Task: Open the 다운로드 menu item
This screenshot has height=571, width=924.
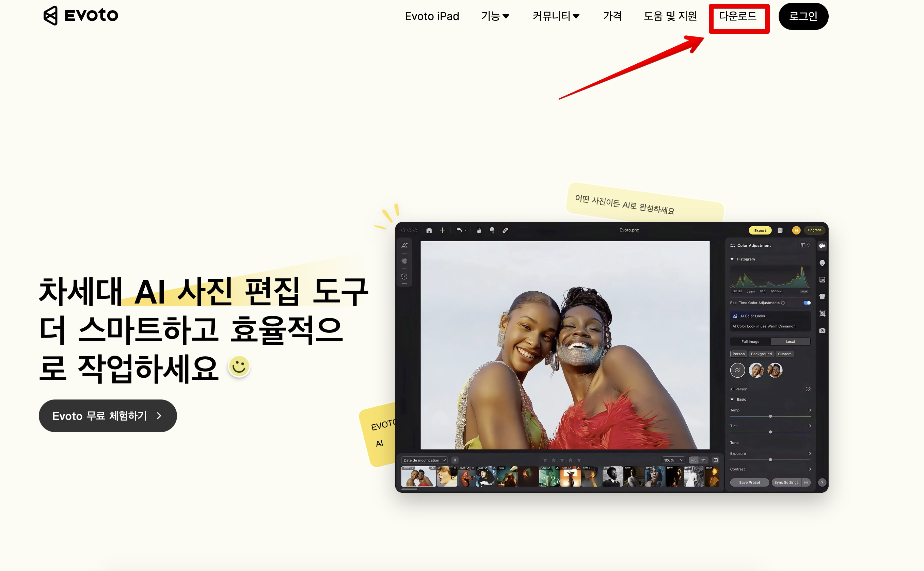Action: click(x=738, y=16)
